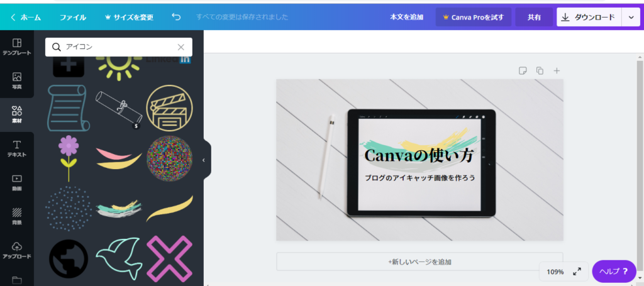Screen dimensions: 644x286
Task: Open the 共有 (Share) button
Action: (534, 17)
